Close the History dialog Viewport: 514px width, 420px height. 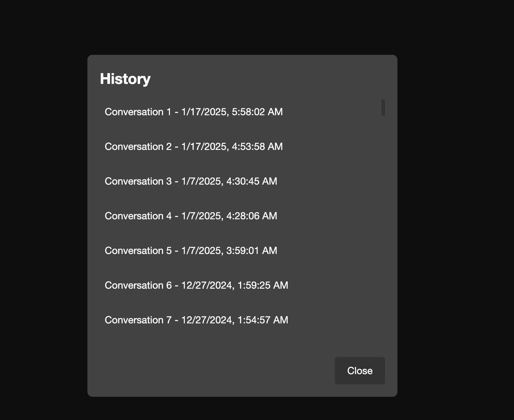point(360,371)
